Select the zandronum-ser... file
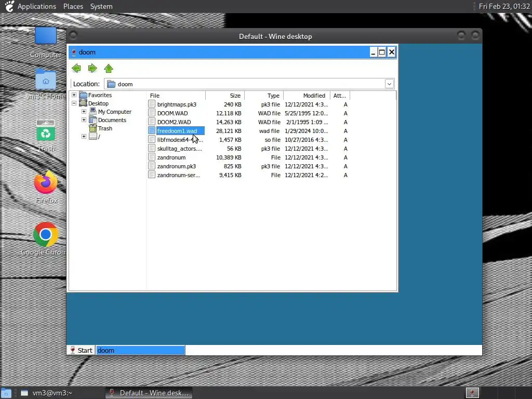The height and width of the screenshot is (399, 532). pyautogui.click(x=179, y=175)
